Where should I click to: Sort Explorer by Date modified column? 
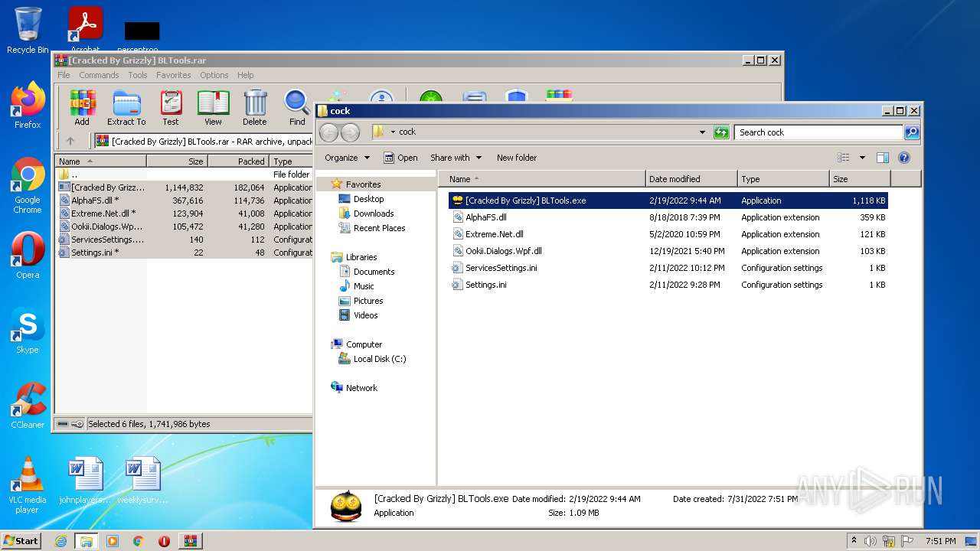tap(691, 179)
